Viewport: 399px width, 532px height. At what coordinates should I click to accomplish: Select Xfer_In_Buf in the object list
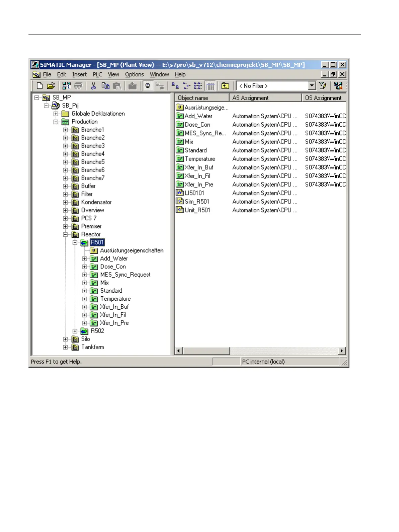[x=199, y=167]
